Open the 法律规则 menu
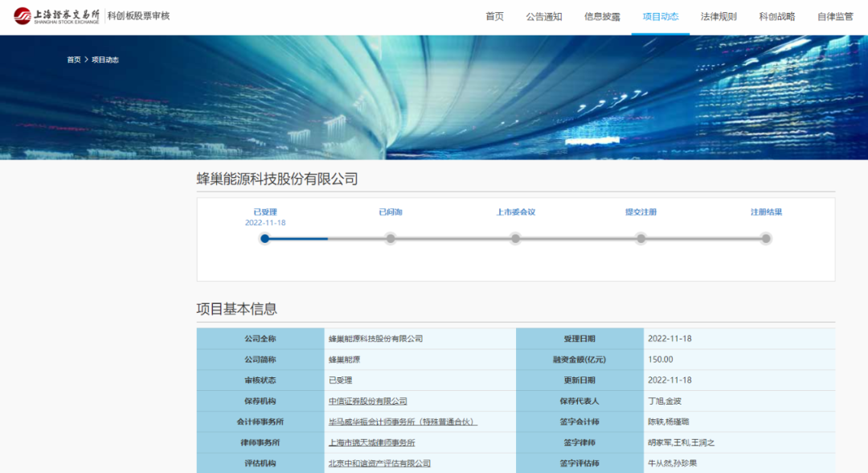Screen dimensions: 868x473 click(719, 17)
